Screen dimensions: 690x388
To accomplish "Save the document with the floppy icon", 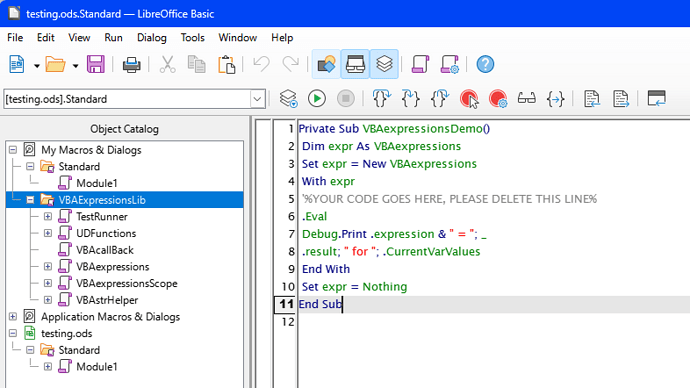I will [95, 64].
